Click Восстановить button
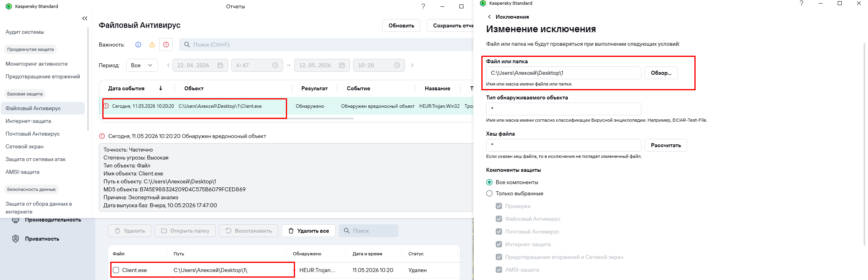868x280 pixels. pos(248,231)
